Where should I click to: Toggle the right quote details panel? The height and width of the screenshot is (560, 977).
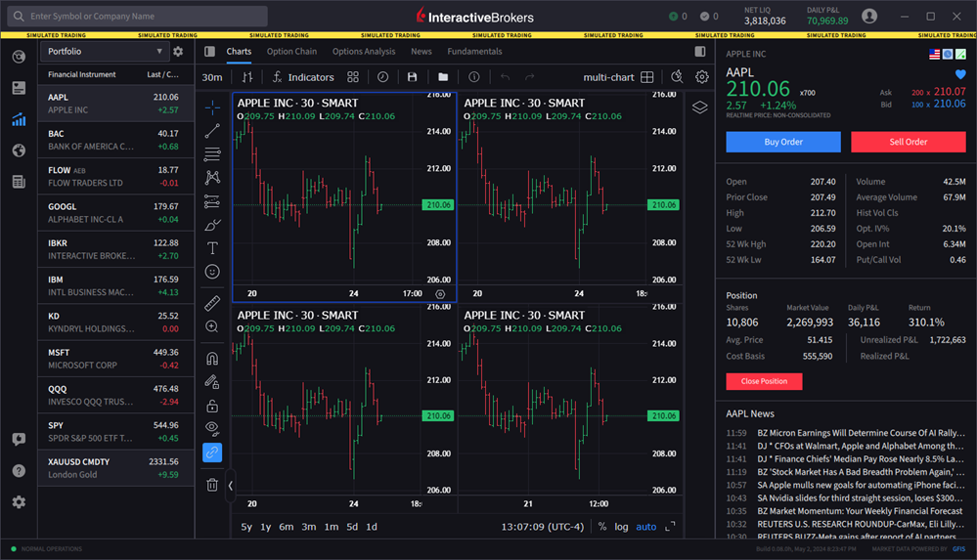pyautogui.click(x=700, y=52)
